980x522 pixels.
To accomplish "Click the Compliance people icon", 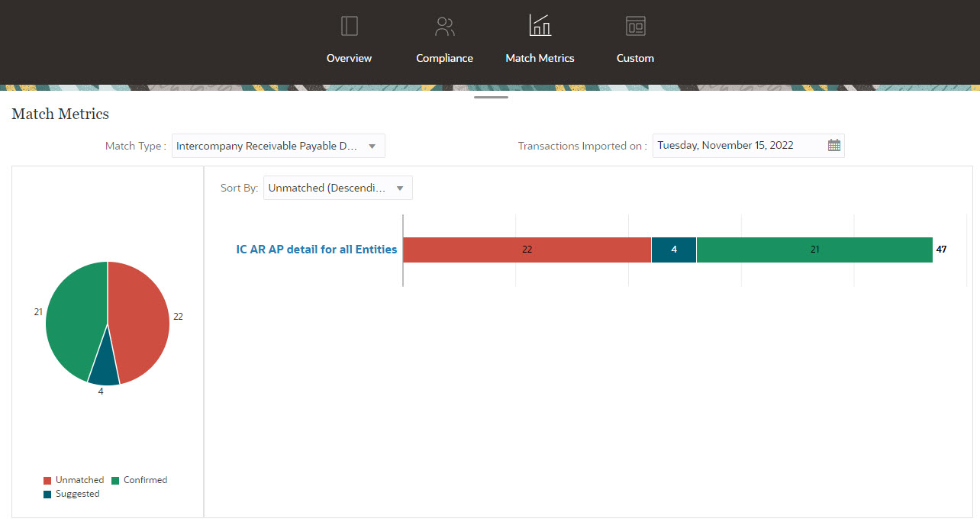I will pyautogui.click(x=444, y=25).
